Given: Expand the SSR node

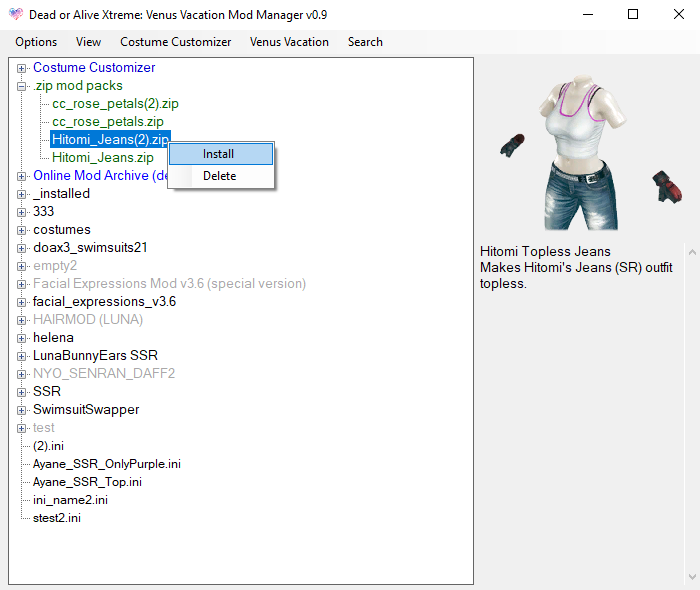Looking at the screenshot, I should click(21, 392).
